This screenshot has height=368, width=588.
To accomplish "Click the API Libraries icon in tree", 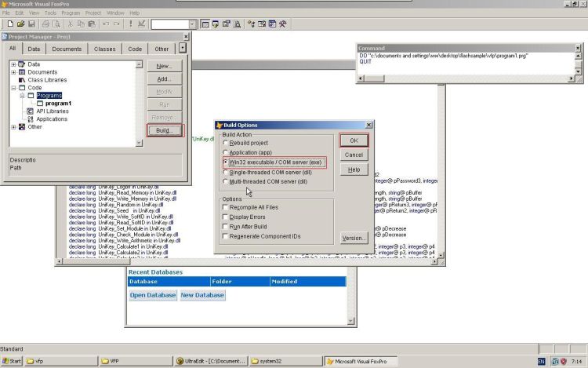I will (x=30, y=111).
